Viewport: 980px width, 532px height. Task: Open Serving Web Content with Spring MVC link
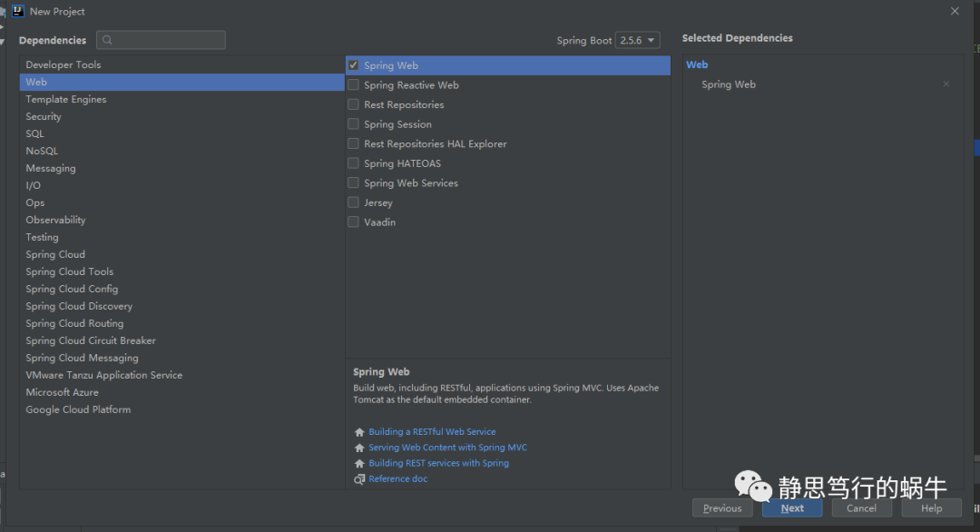point(447,448)
